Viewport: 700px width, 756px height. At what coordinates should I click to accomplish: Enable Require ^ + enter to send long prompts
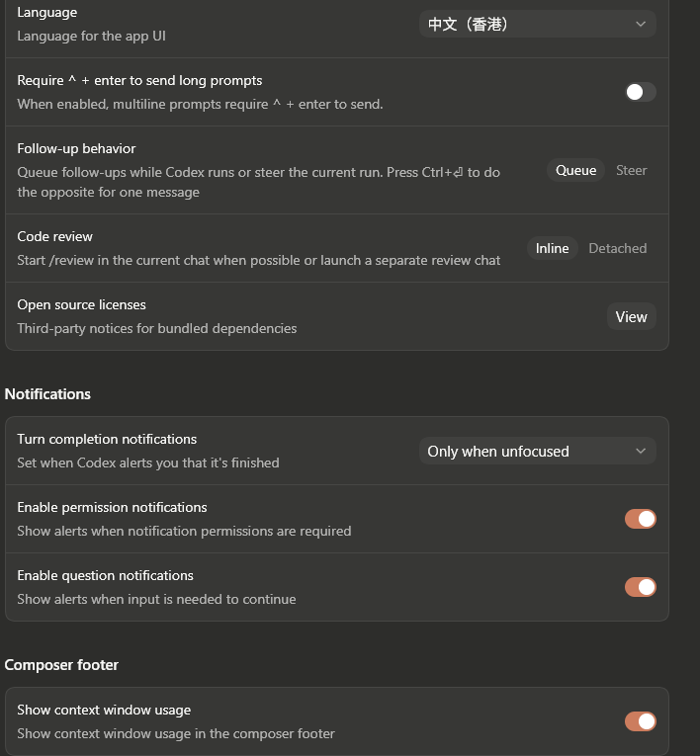point(640,92)
